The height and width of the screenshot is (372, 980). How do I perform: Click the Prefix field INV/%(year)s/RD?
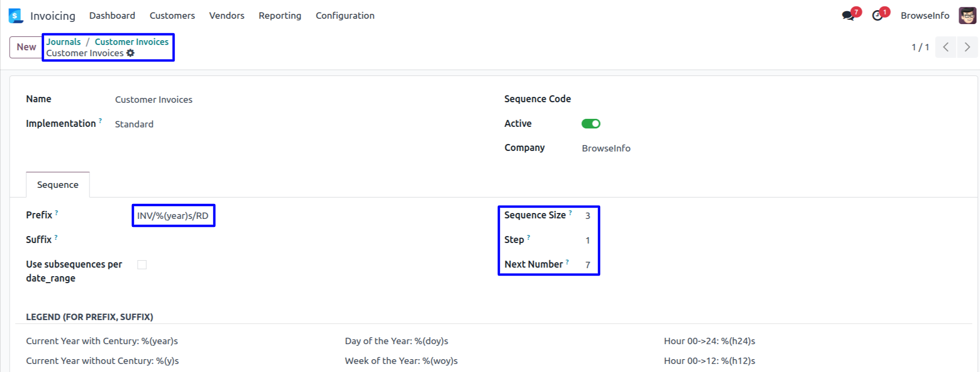click(173, 216)
